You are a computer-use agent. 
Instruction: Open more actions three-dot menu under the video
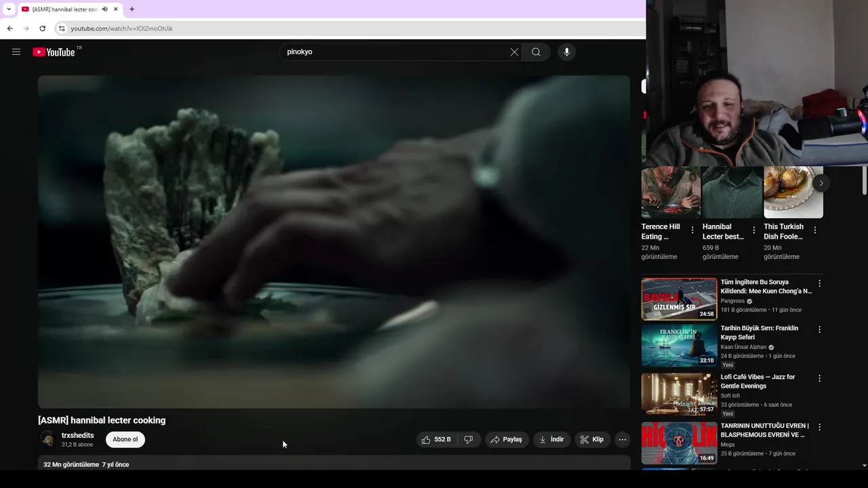[622, 440]
